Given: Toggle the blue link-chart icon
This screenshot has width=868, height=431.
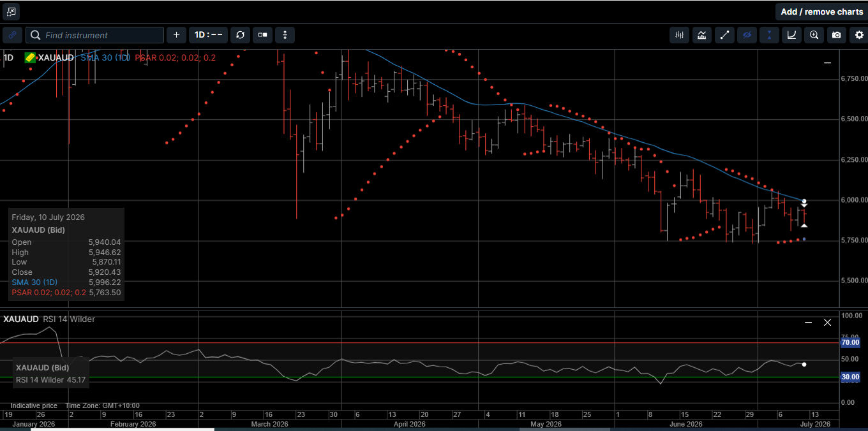Looking at the screenshot, I should point(12,35).
